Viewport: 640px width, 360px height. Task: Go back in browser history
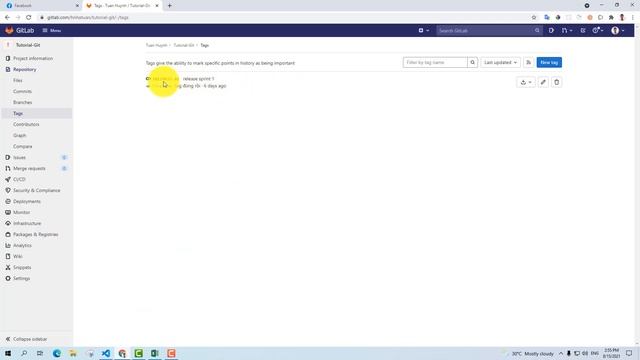pyautogui.click(x=7, y=18)
